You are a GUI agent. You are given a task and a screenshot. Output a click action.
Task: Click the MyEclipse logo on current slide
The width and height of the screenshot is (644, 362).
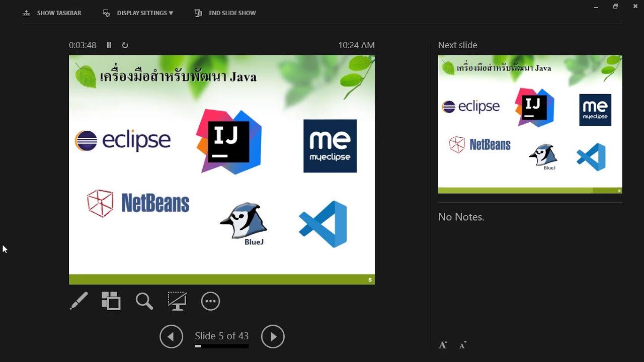330,146
